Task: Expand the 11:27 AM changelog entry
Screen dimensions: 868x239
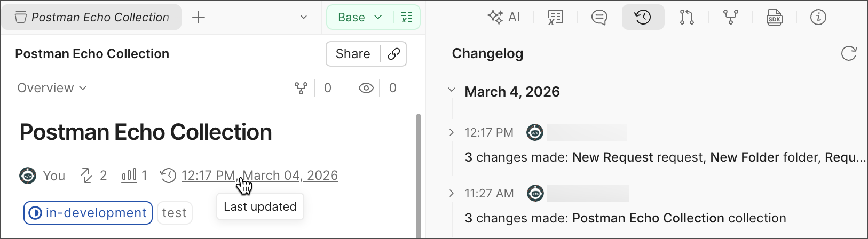Action: (452, 193)
